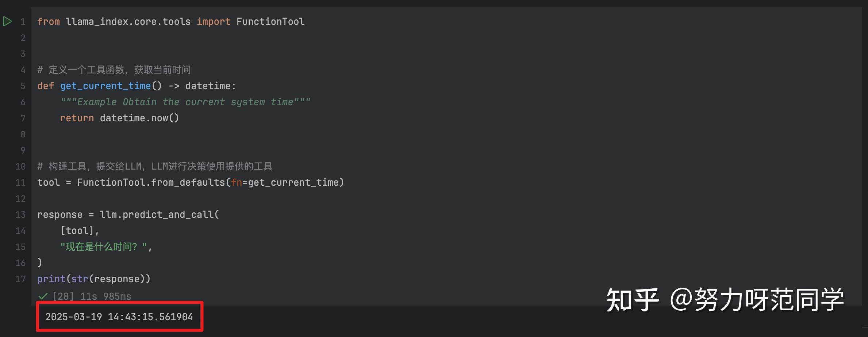Image resolution: width=868 pixels, height=337 pixels.
Task: Click the docstring Example Obtain the current system time
Action: (x=185, y=102)
